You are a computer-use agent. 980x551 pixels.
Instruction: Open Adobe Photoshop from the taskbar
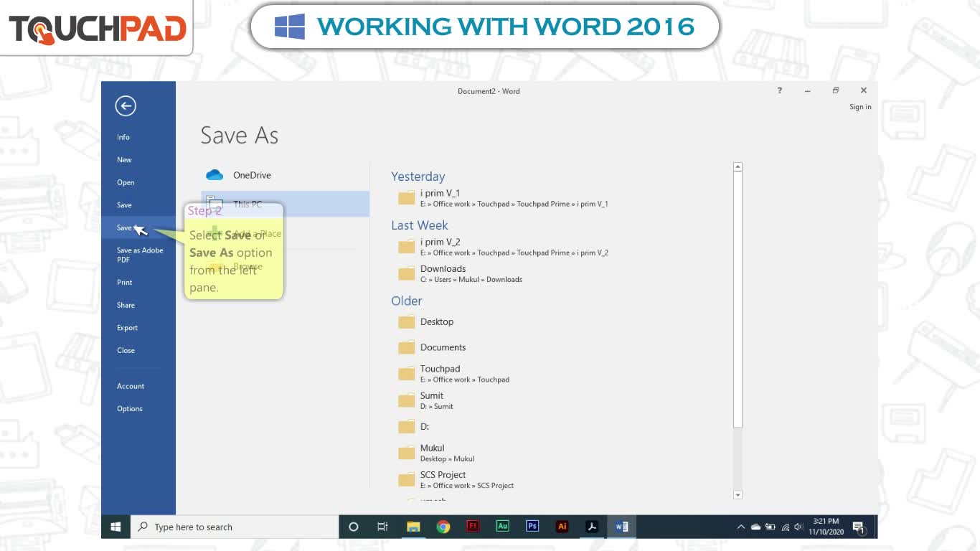532,526
